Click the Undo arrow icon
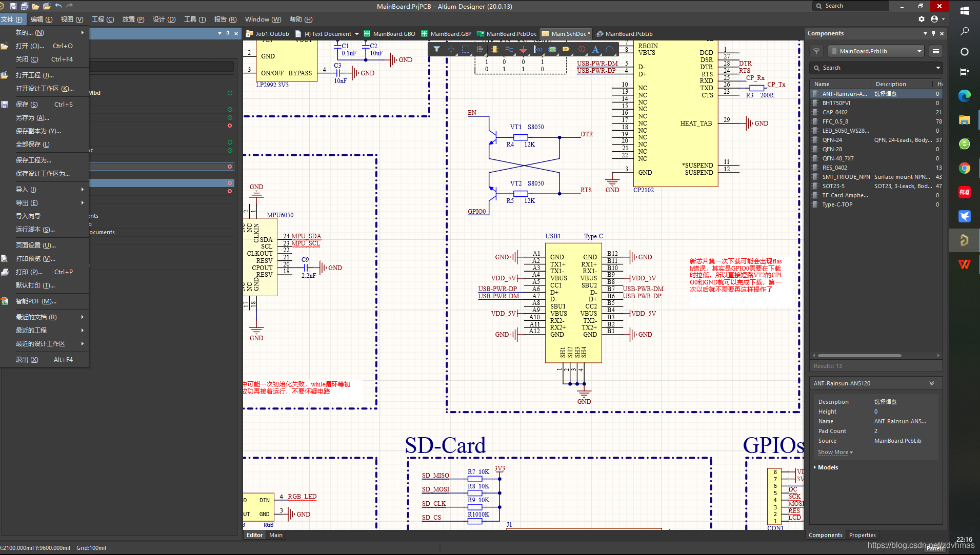The image size is (980, 555). [x=58, y=6]
